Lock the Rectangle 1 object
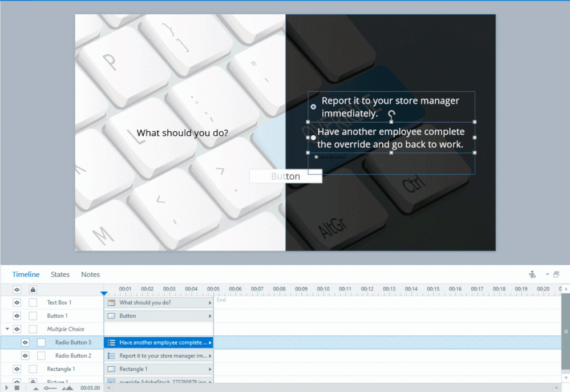 (x=33, y=369)
